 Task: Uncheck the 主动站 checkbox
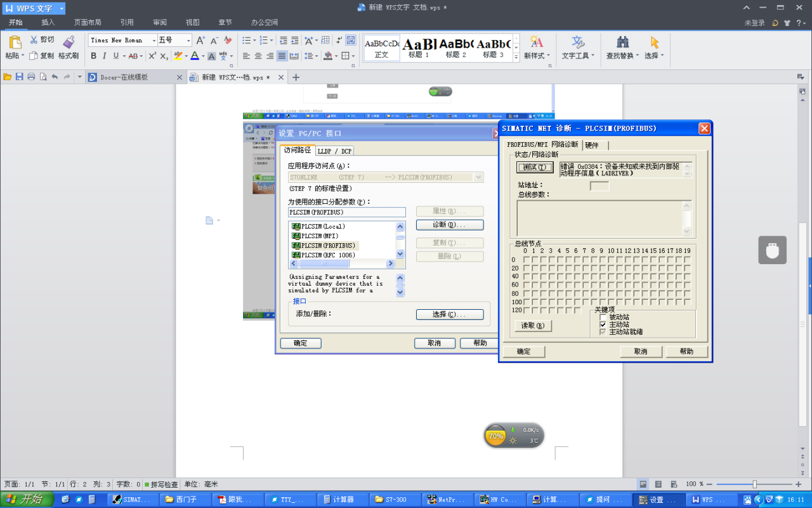[603, 324]
